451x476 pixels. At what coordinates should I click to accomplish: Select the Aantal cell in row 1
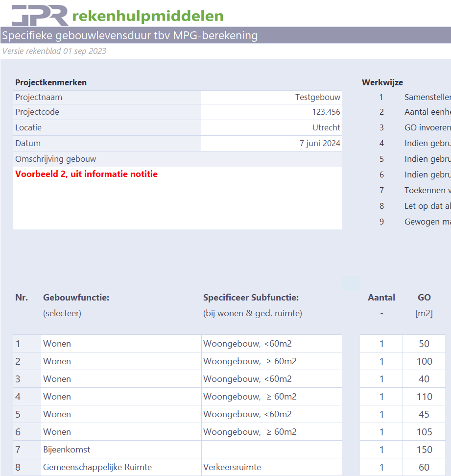[381, 344]
